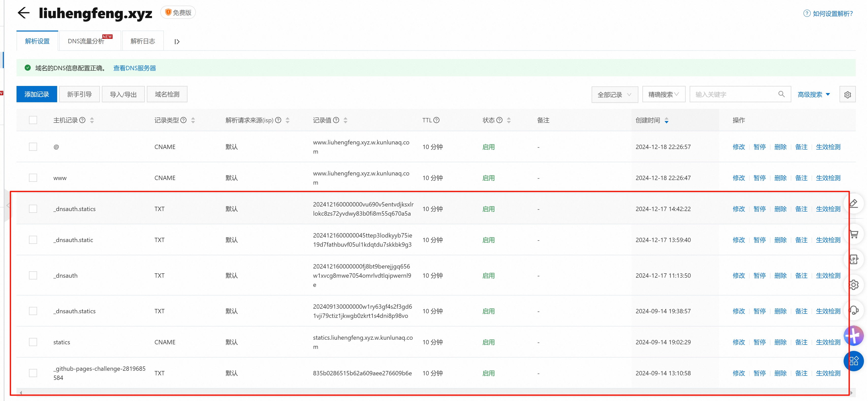Switch to the DNS流量分析 tab
This screenshot has width=868, height=401.
86,41
